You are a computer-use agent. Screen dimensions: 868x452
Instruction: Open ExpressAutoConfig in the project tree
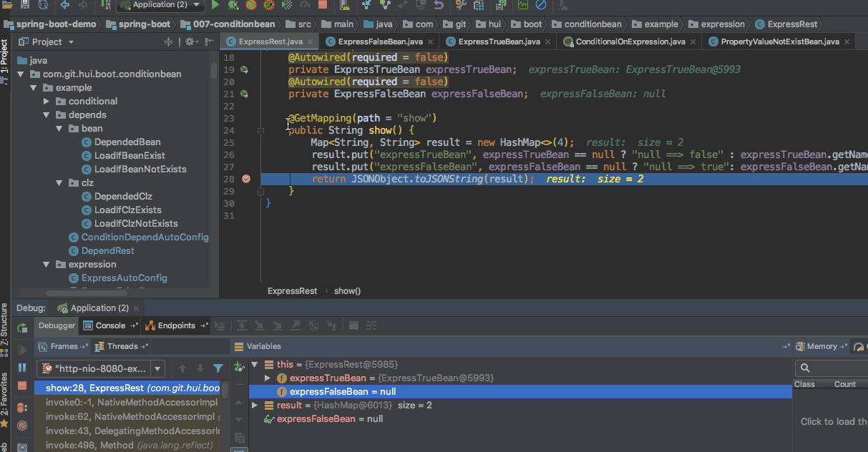(x=124, y=278)
